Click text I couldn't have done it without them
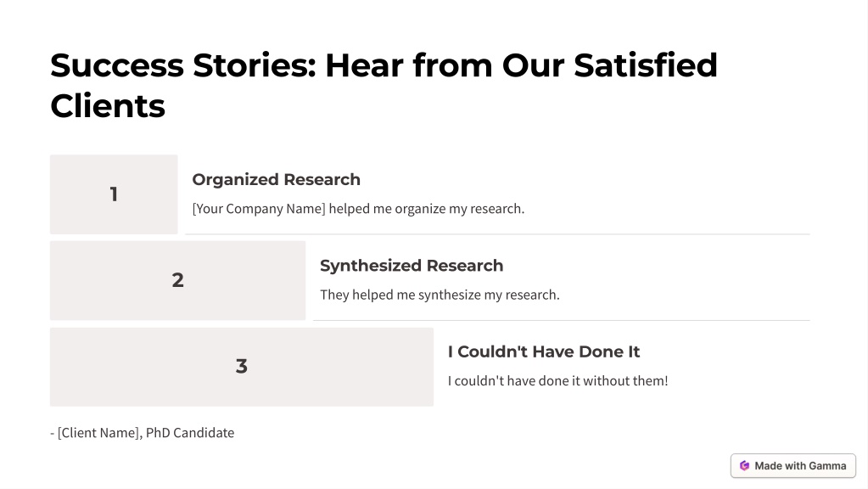 point(558,381)
